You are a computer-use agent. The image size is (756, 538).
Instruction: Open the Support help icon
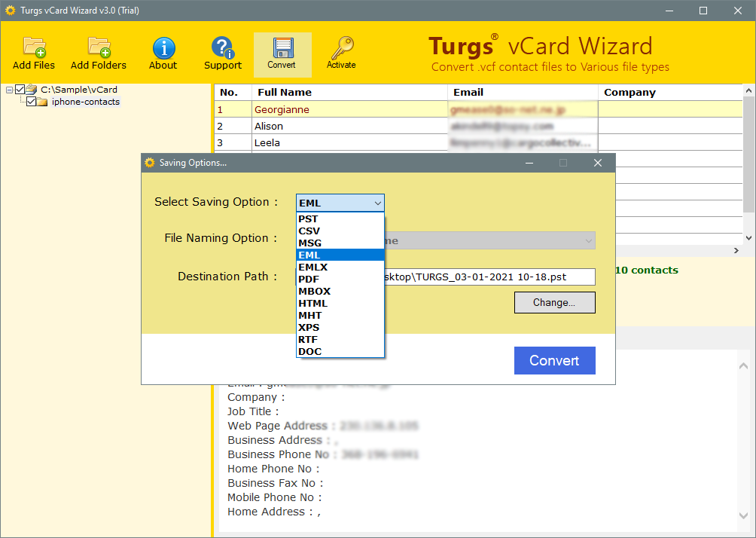click(222, 47)
